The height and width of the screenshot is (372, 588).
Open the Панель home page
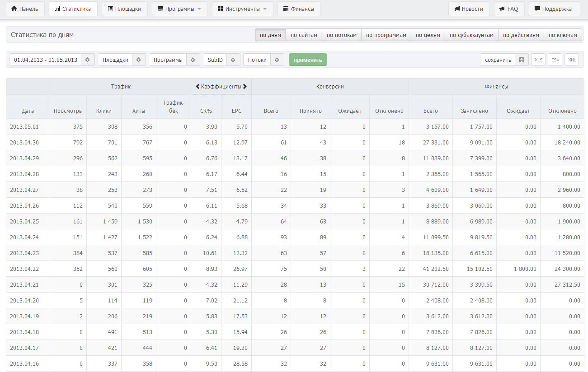coord(25,9)
